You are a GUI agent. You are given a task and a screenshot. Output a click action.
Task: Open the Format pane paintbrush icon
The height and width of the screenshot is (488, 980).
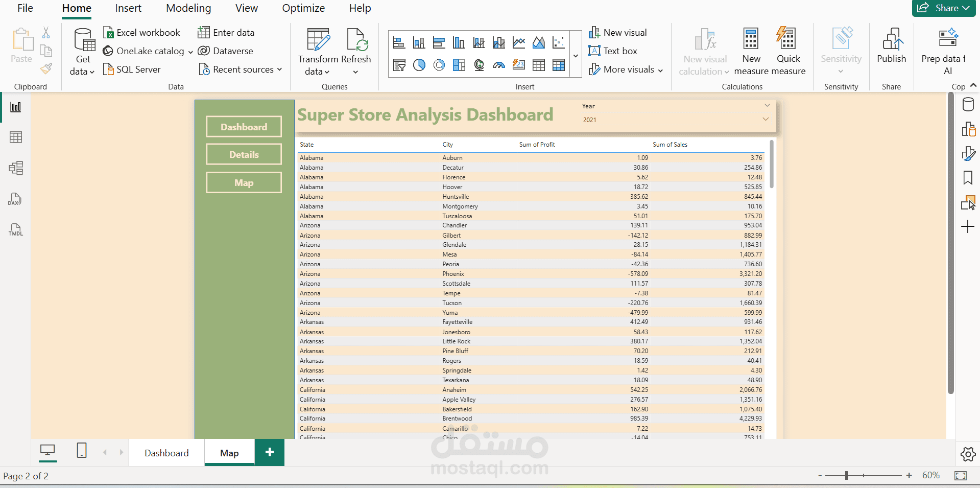(968, 153)
